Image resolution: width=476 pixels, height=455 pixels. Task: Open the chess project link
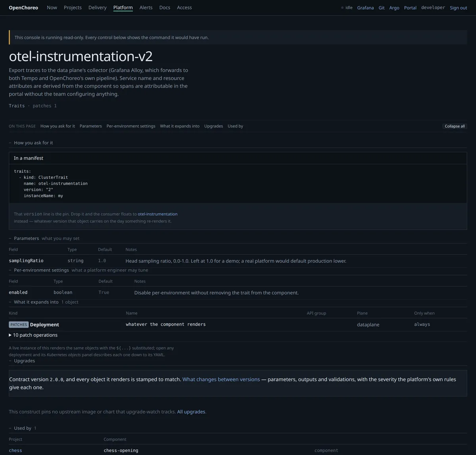[x=15, y=451]
